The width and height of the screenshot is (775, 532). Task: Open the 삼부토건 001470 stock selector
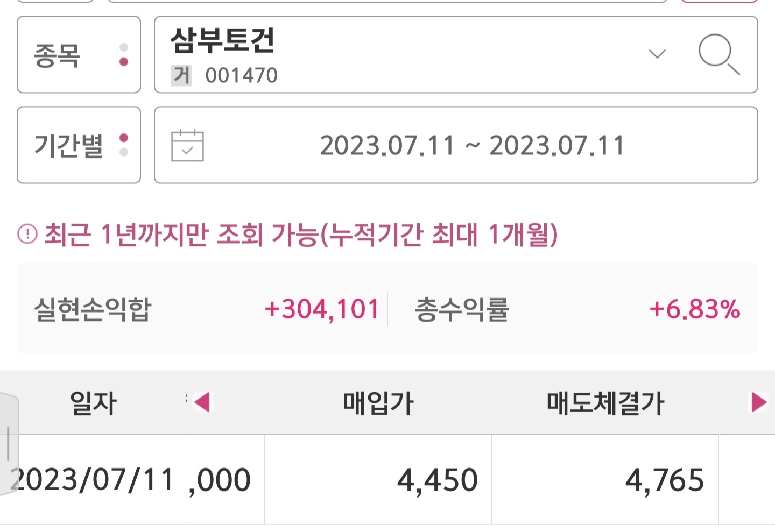pos(418,54)
